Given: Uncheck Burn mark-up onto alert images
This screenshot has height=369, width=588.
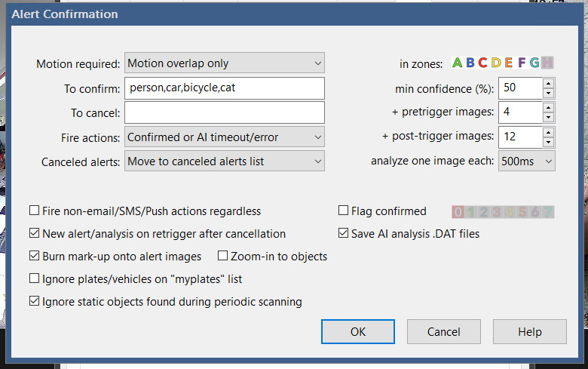Looking at the screenshot, I should [35, 257].
